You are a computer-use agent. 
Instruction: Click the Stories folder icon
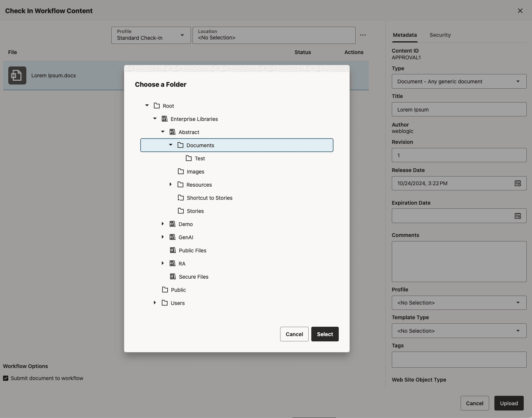click(181, 211)
